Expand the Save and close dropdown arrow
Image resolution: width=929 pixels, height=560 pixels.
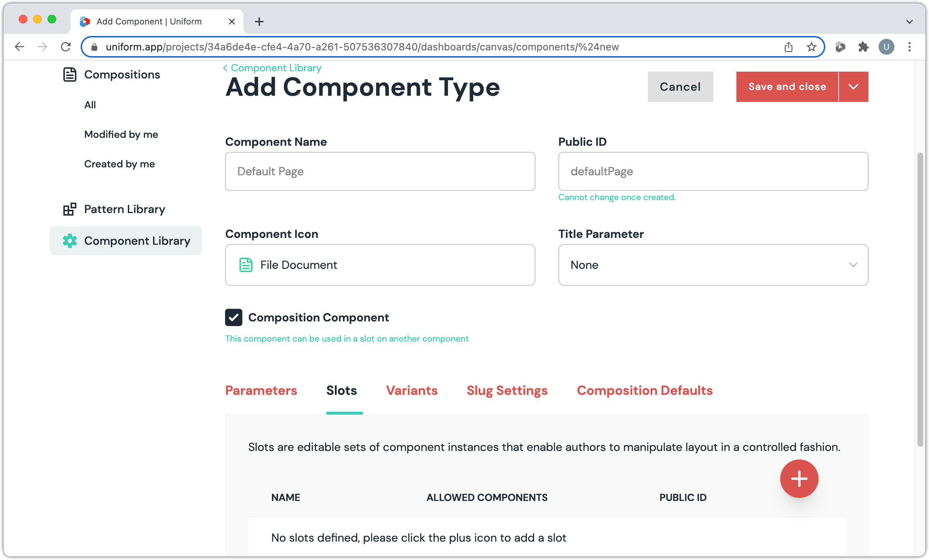tap(853, 87)
